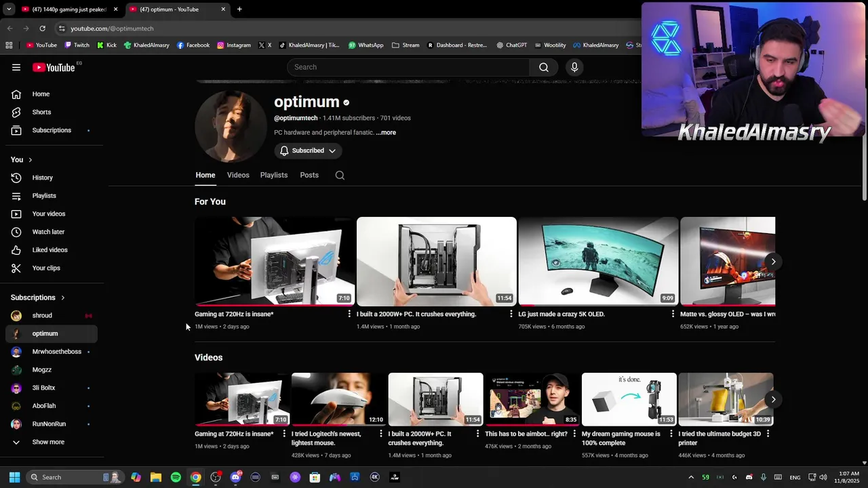
Task: Open 'Matte vs. glossy OLED' video title
Action: coord(728,314)
